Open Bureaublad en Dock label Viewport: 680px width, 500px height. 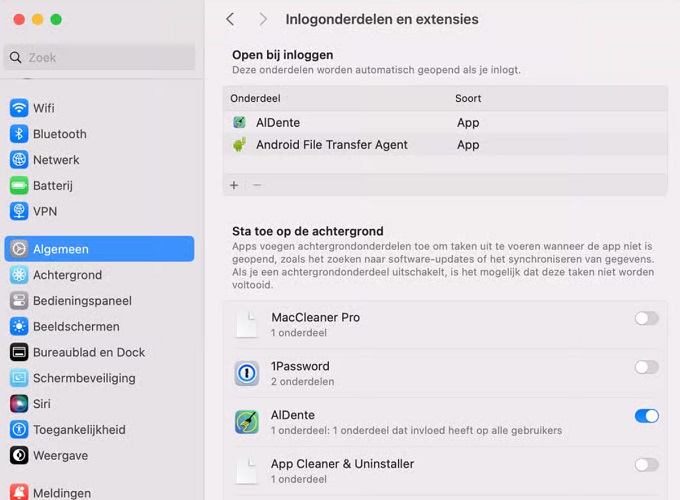pyautogui.click(x=89, y=352)
